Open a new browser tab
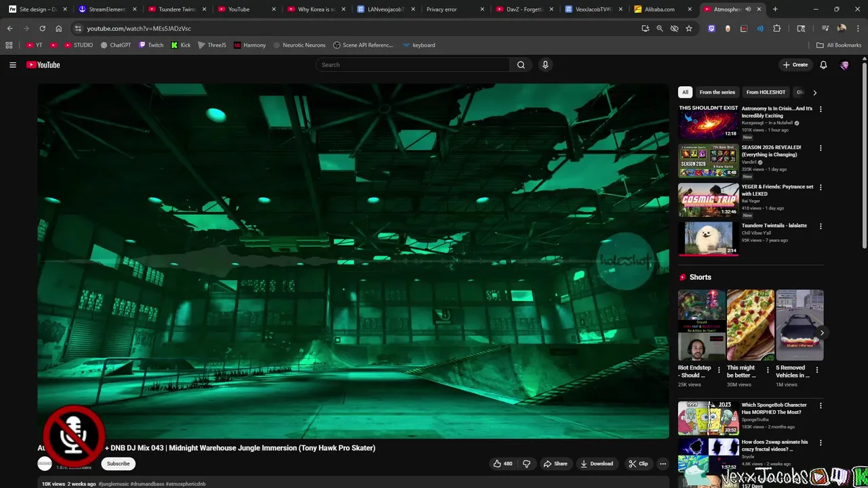This screenshot has width=868, height=488. coord(775,9)
